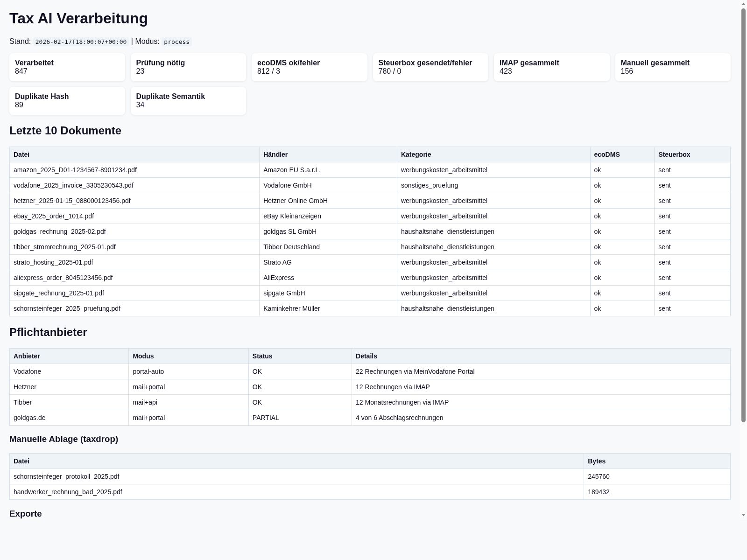This screenshot has width=747, height=560.
Task: Click the Verarbeitet 847 stat card
Action: pos(67,67)
